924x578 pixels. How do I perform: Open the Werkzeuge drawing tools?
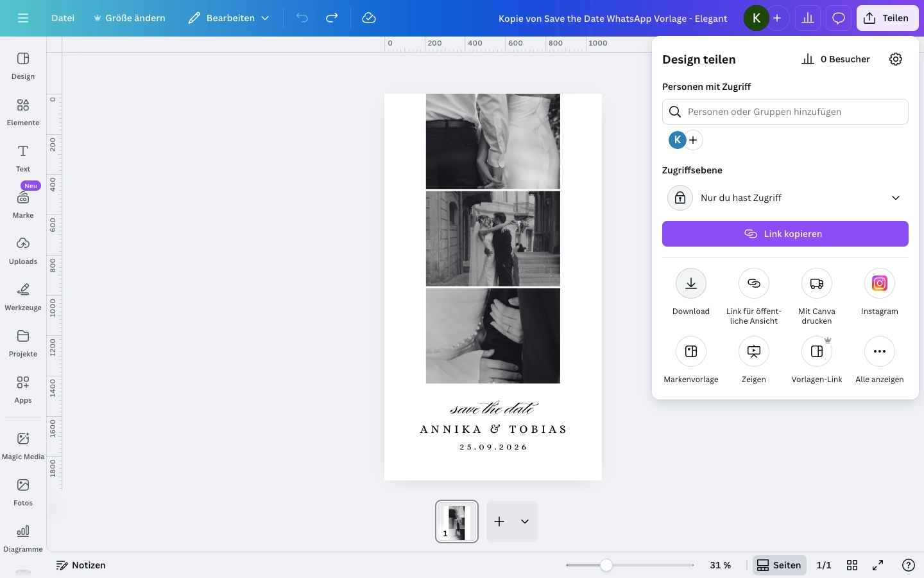pos(23,297)
